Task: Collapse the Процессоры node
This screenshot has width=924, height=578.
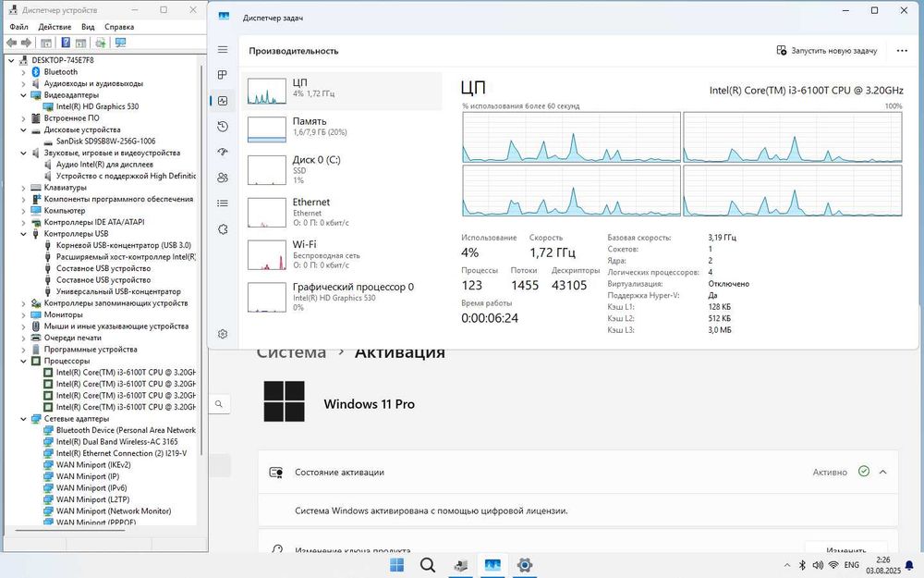Action: pos(24,361)
